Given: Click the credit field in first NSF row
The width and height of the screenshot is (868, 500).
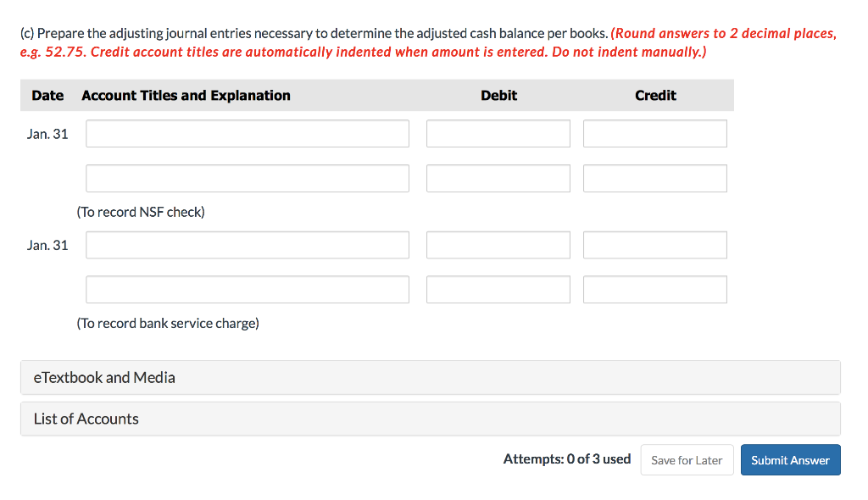Looking at the screenshot, I should pyautogui.click(x=654, y=133).
